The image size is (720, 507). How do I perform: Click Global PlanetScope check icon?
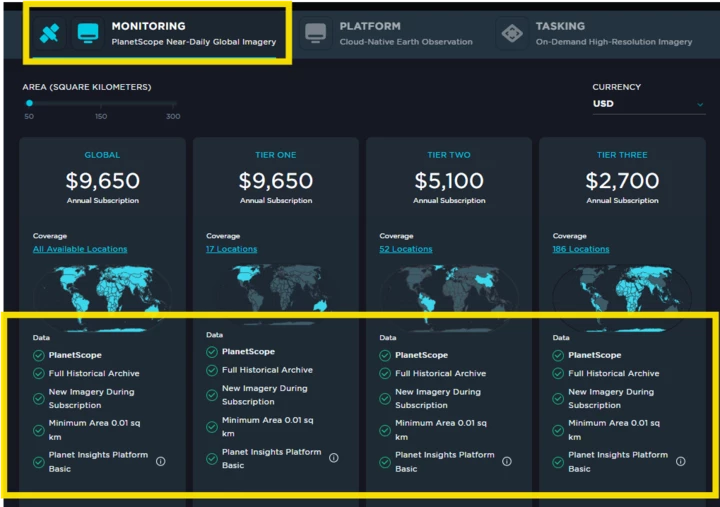[x=39, y=355]
